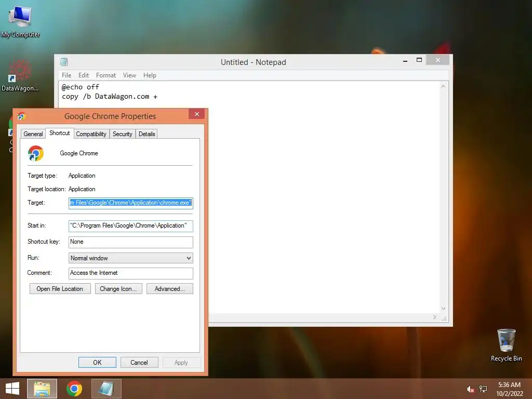Open the taskbar clock and date
532x399 pixels.
point(509,389)
